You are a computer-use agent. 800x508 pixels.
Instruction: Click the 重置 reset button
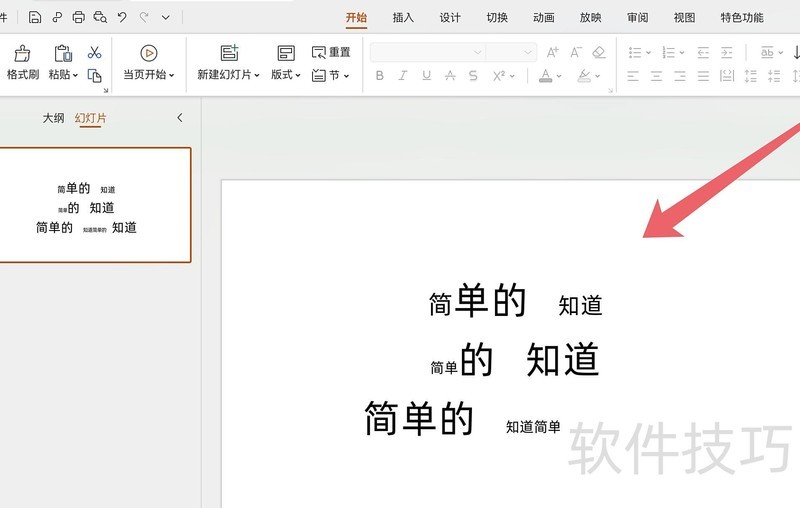point(332,52)
